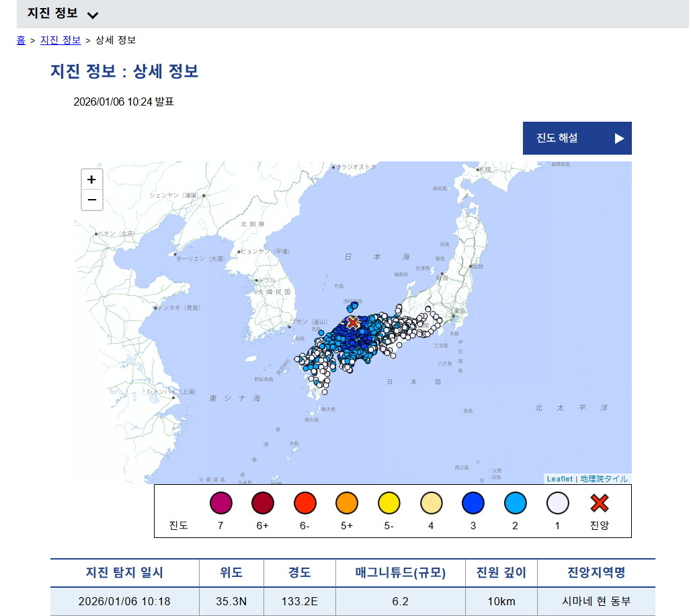Click the intensity 5- yellow legend swatch
This screenshot has height=616, width=691.
(x=389, y=502)
